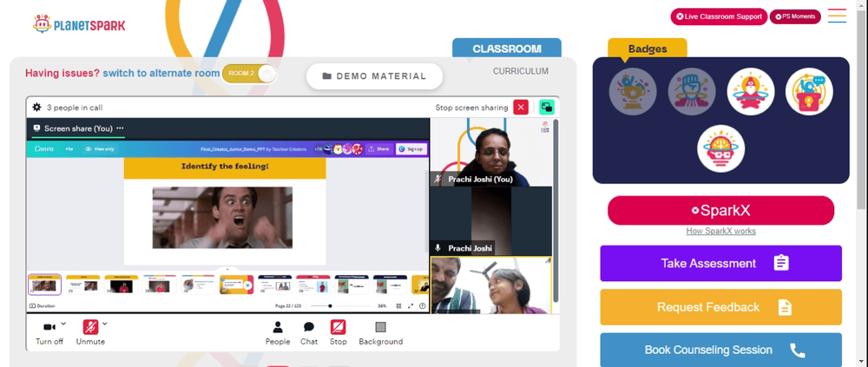Open Canva help question icon
The width and height of the screenshot is (868, 367).
[423, 305]
